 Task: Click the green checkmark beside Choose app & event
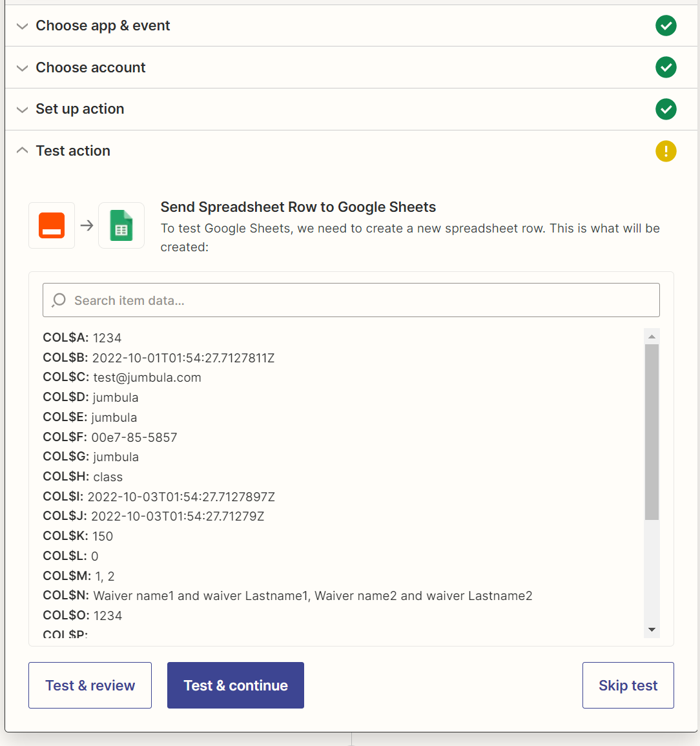pos(666,26)
